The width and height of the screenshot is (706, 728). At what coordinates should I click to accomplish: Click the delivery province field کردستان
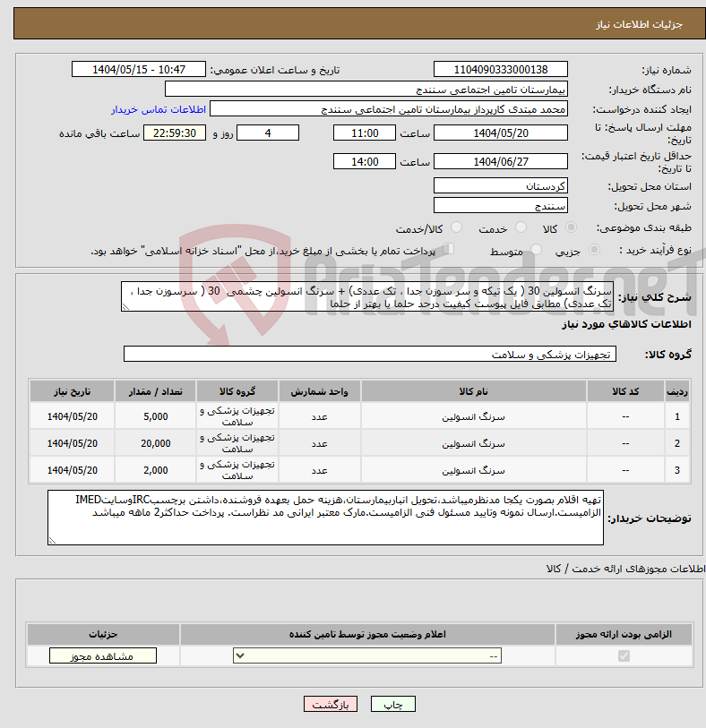[x=501, y=186]
